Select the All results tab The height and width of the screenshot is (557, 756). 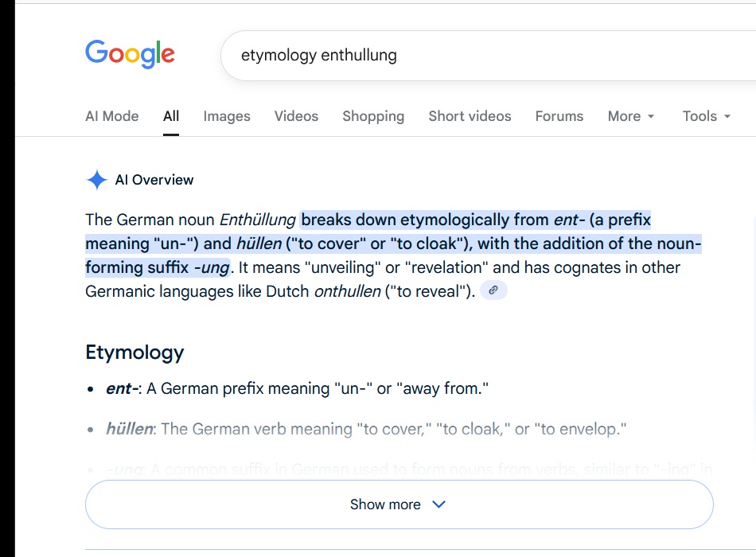pyautogui.click(x=171, y=116)
